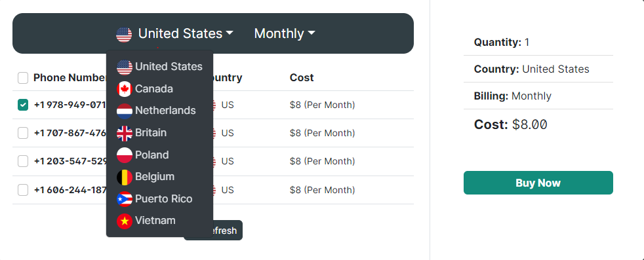Click the United States flag icon in dropdown list

coord(125,67)
